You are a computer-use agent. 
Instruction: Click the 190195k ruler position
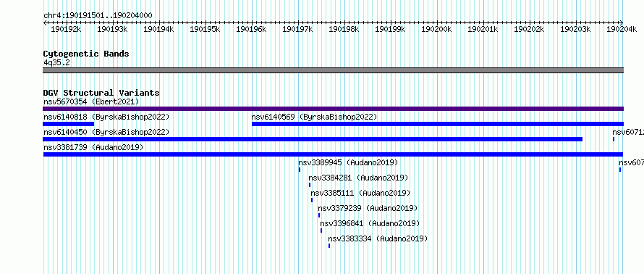click(205, 29)
